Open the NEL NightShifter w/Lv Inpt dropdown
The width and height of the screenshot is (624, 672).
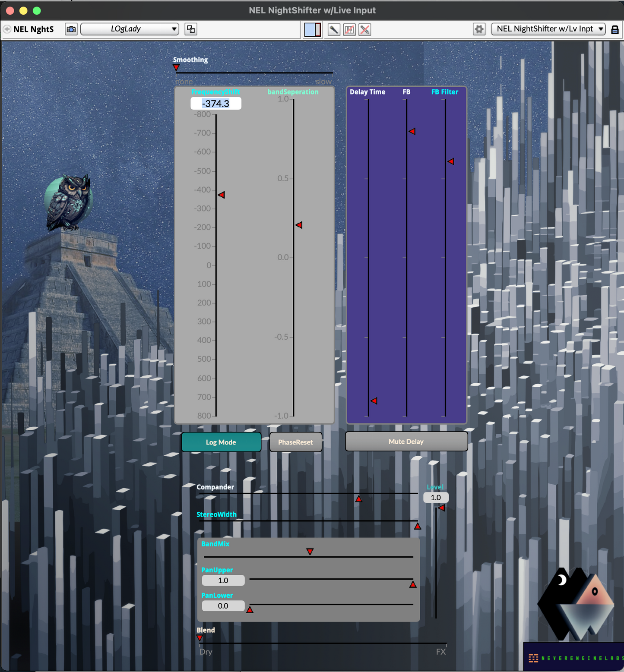[548, 29]
